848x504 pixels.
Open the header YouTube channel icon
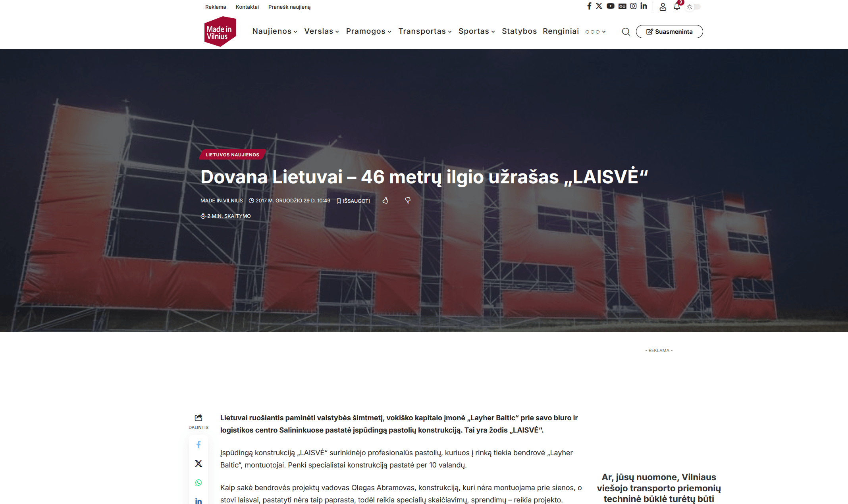click(610, 6)
